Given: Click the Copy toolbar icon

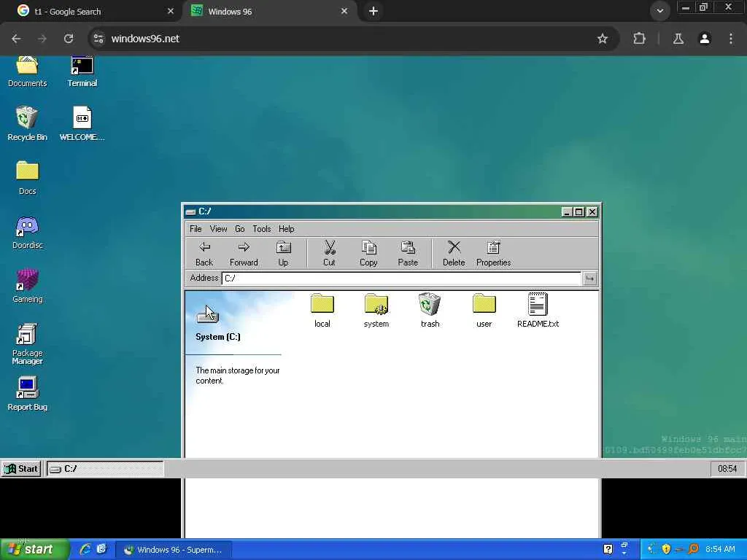Looking at the screenshot, I should coord(368,254).
